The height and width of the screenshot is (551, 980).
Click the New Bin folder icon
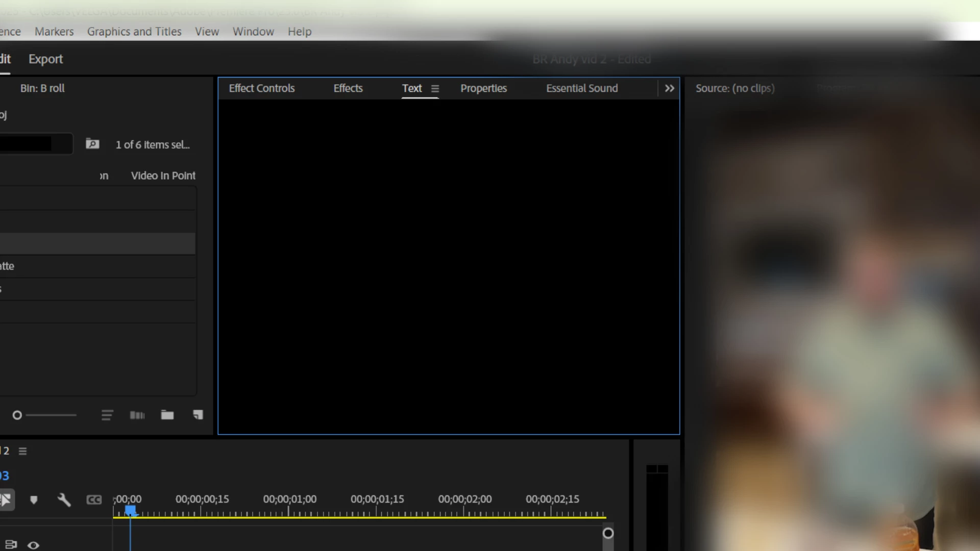click(x=167, y=415)
